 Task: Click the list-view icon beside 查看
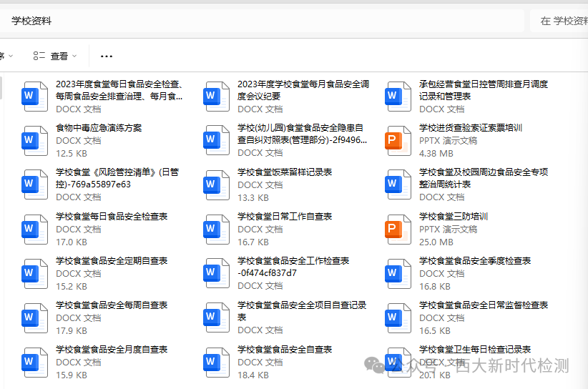39,56
